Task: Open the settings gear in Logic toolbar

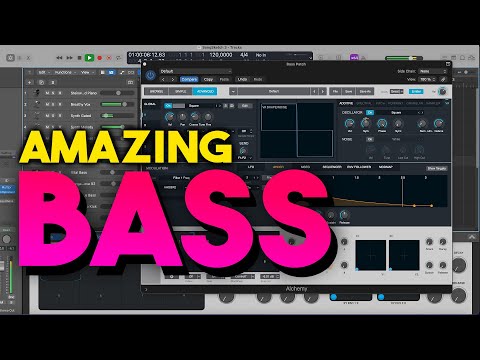Action: pos(11,58)
